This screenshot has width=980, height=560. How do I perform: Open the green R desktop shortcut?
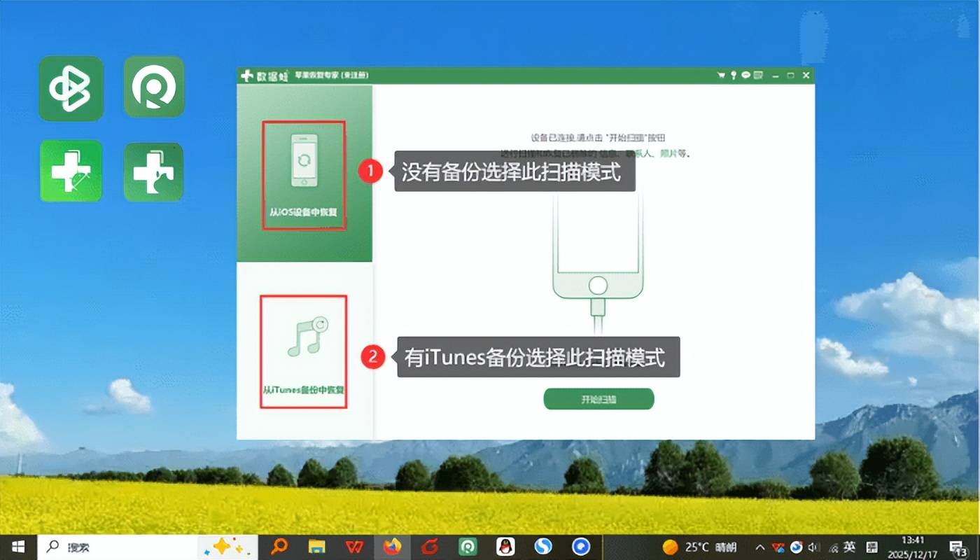(x=154, y=87)
